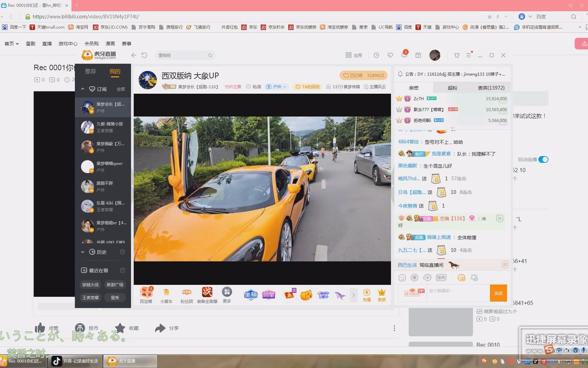Select 穿越火线 tag
Screen dimensions: 588x368
pos(91,285)
